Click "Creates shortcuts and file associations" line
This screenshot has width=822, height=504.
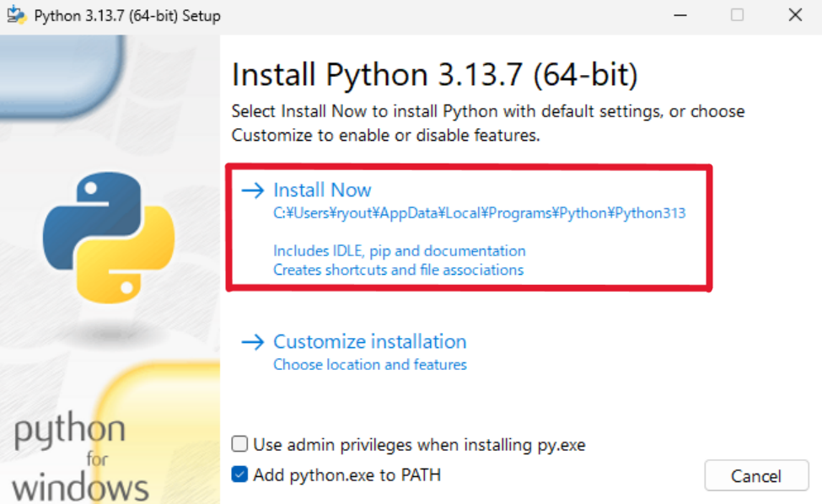pos(398,271)
